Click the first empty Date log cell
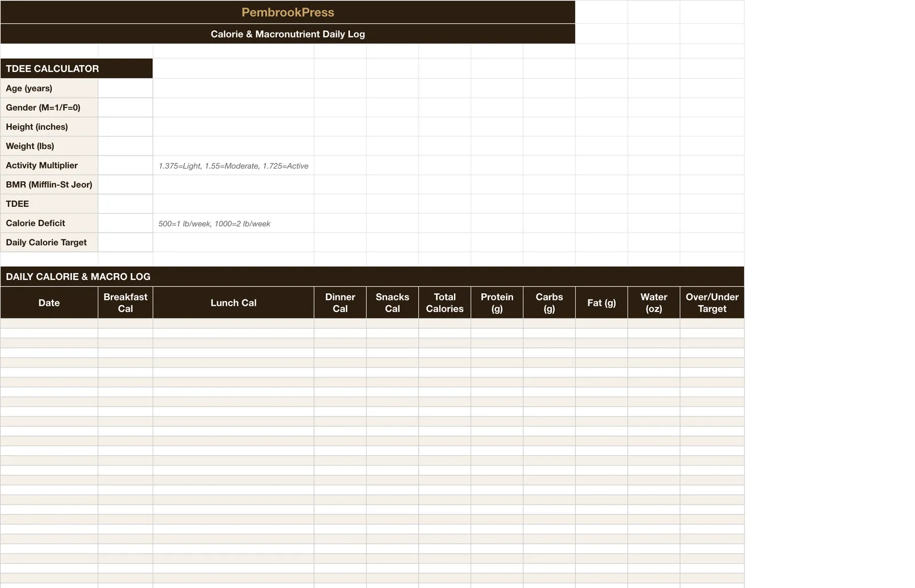This screenshot has height=588, width=915. click(49, 323)
